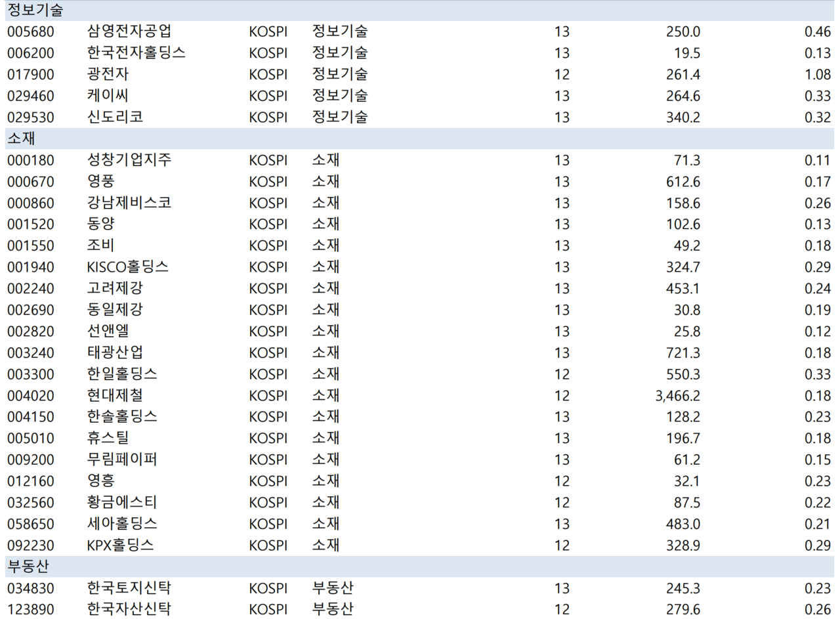Click the value 340.2
The image size is (840, 619).
[x=682, y=117]
